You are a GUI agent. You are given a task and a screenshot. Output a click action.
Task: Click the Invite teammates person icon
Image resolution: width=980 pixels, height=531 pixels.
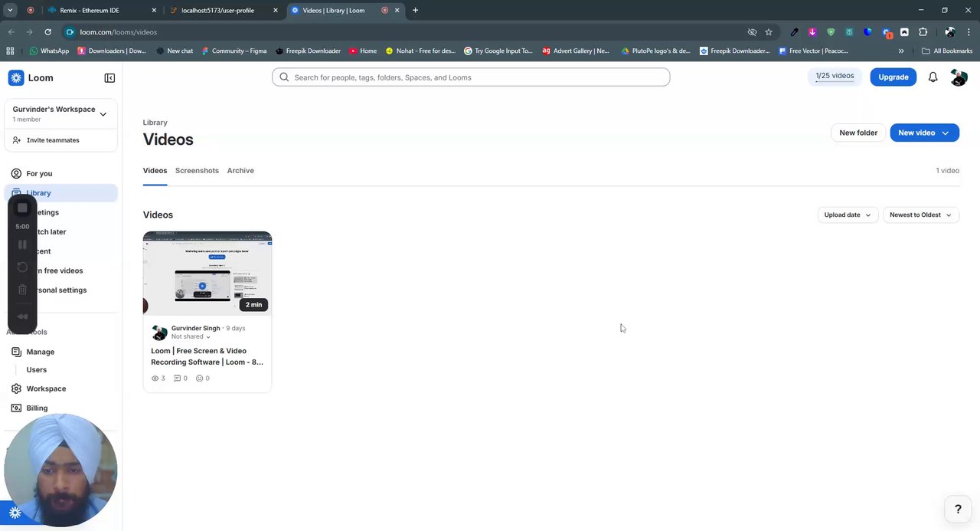pos(17,140)
